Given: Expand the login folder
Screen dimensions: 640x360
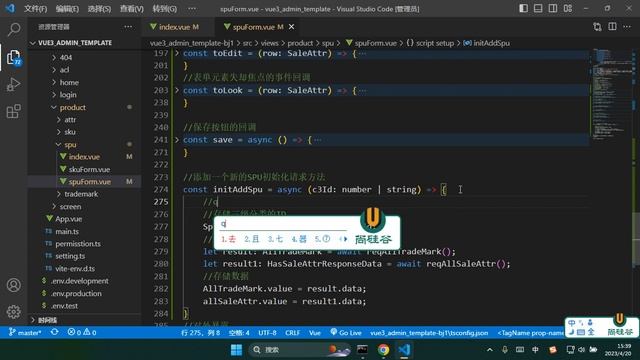Looking at the screenshot, I should pyautogui.click(x=68, y=95).
